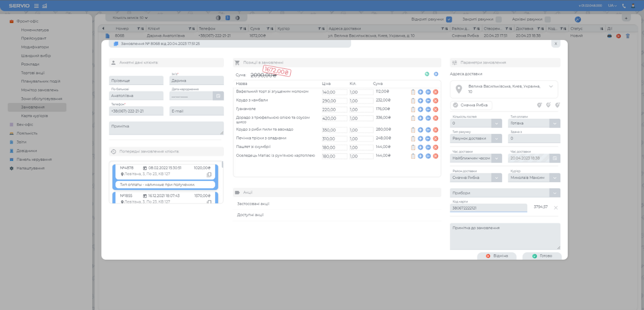Click the add address pin icon

pos(540,105)
